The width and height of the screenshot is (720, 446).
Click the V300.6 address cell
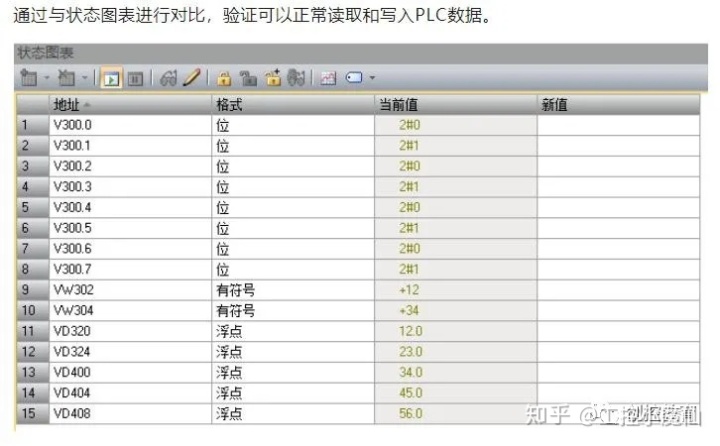pyautogui.click(x=130, y=249)
